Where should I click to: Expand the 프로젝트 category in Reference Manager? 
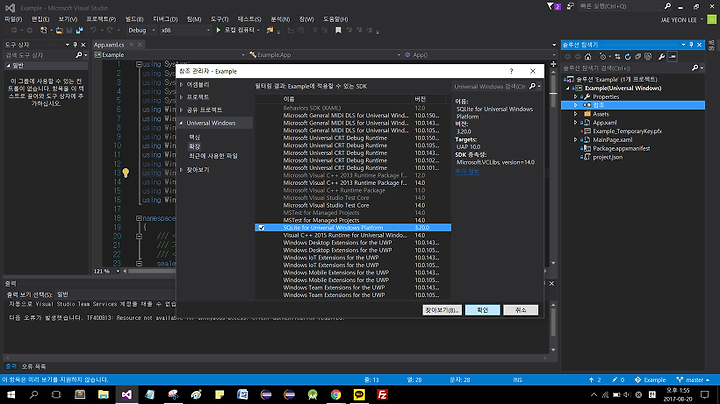click(x=182, y=97)
